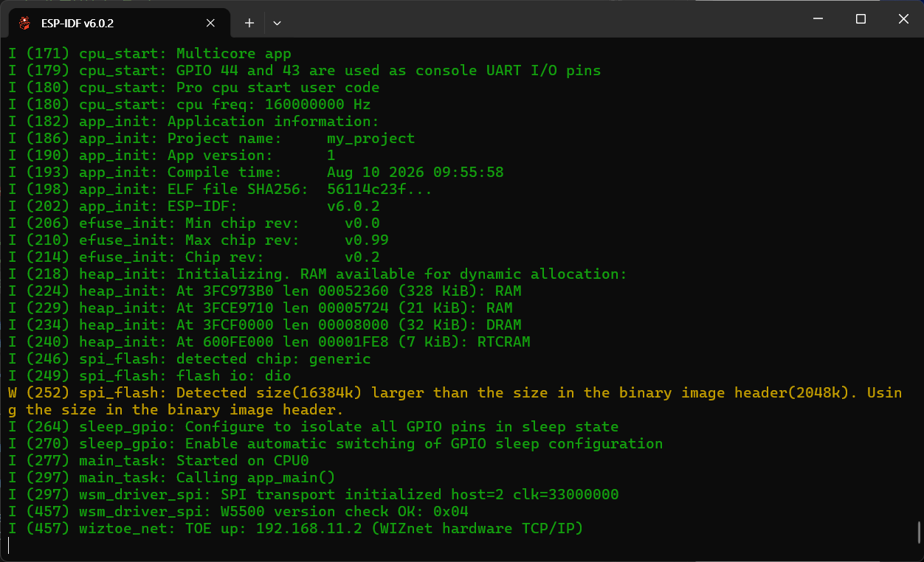The image size is (924, 562).
Task: Click "Initializing. RAM available" heap_init line
Action: point(317,274)
